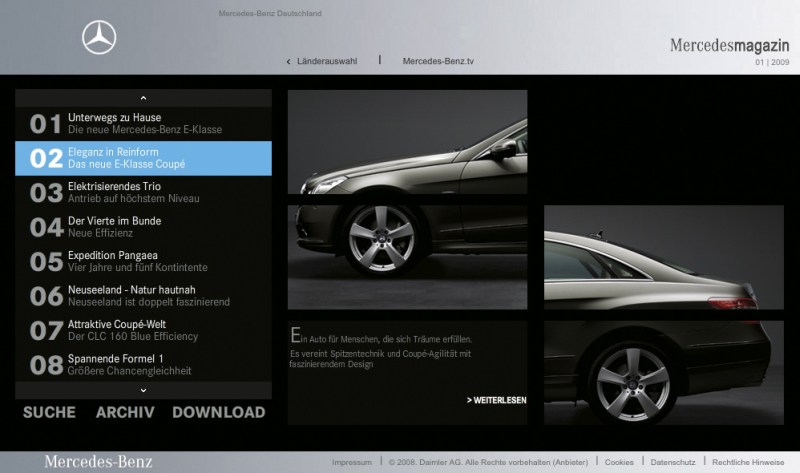Open article 01 Unterwegs zu Hause
The width and height of the screenshot is (800, 473).
coord(143,124)
